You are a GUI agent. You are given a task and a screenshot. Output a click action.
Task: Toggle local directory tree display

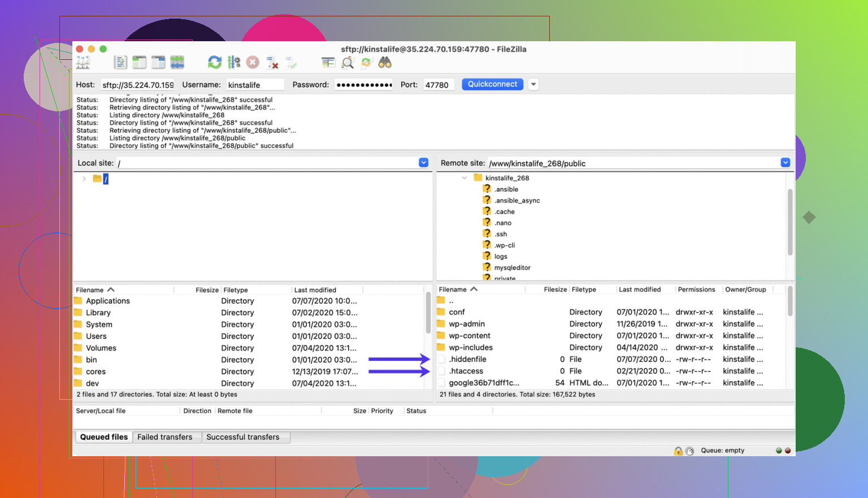pos(139,63)
